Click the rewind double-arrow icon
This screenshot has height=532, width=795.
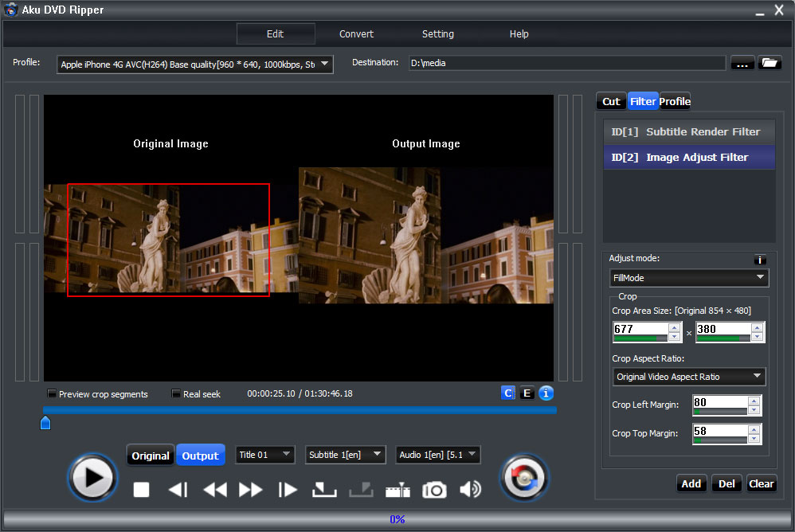click(215, 490)
